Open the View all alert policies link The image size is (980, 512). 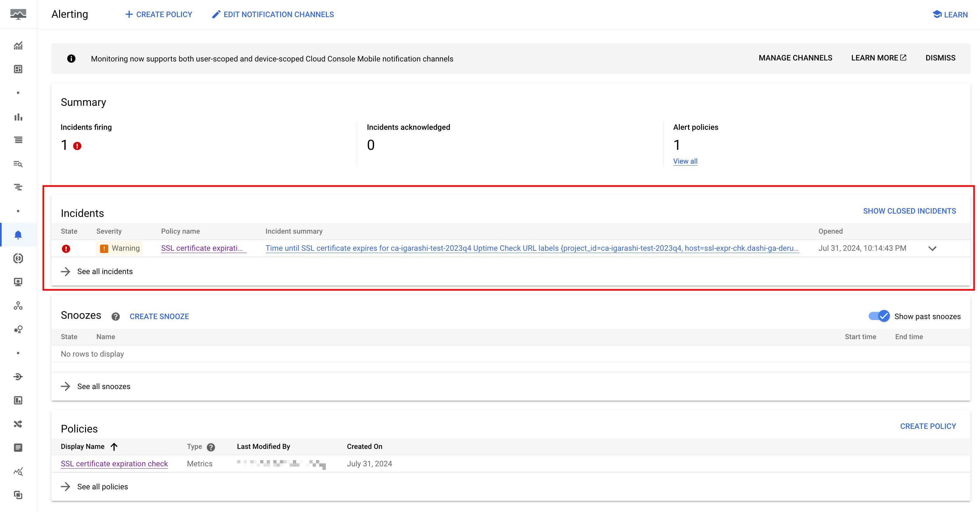tap(685, 161)
